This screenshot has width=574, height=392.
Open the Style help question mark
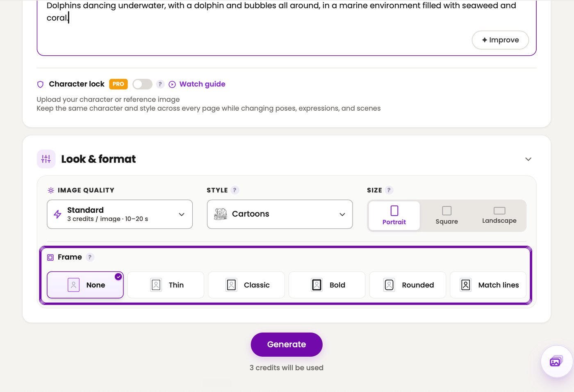235,190
